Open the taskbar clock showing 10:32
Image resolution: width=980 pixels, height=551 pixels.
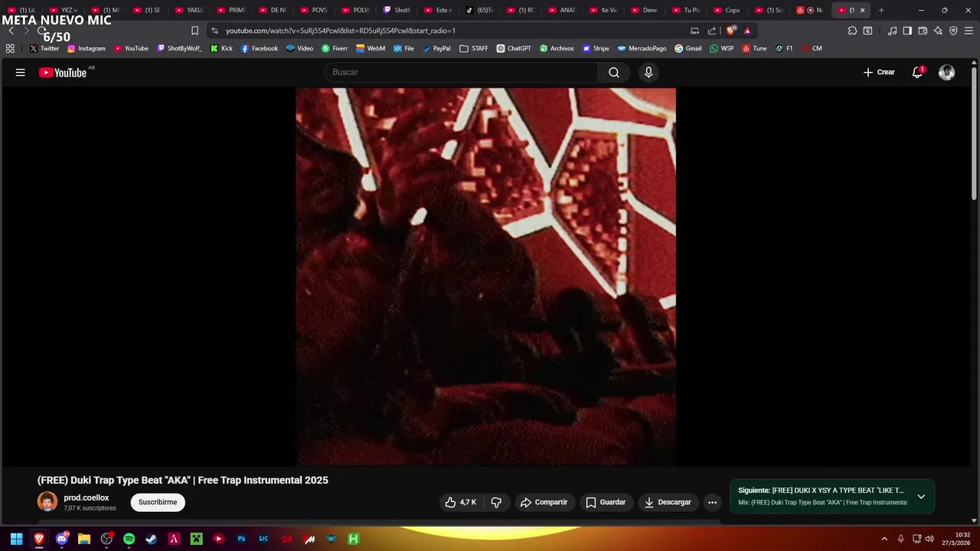click(956, 539)
